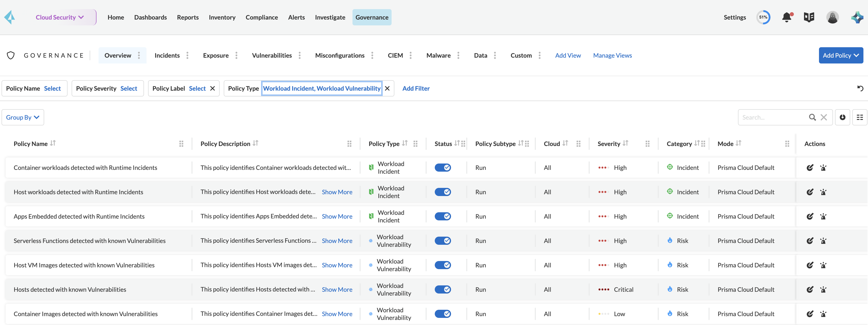Open Policy Type filter value dropdown
Screen dimensions: 868x325
coord(322,88)
